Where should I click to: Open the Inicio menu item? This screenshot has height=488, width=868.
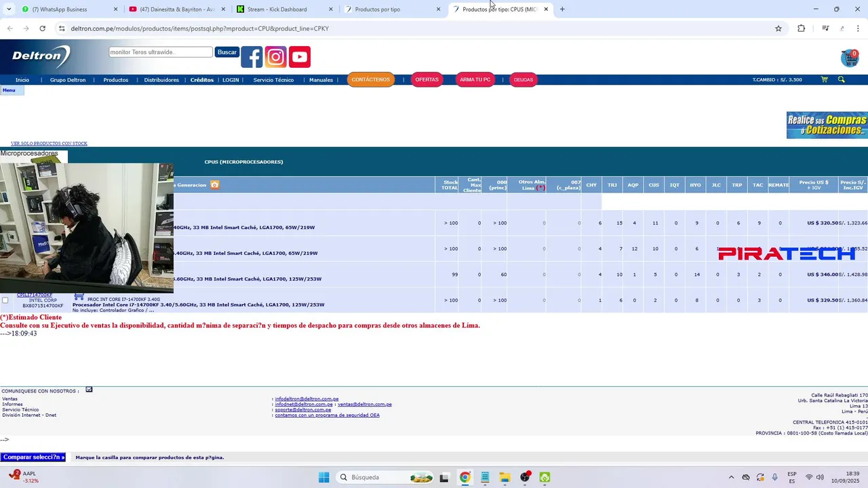pyautogui.click(x=22, y=80)
